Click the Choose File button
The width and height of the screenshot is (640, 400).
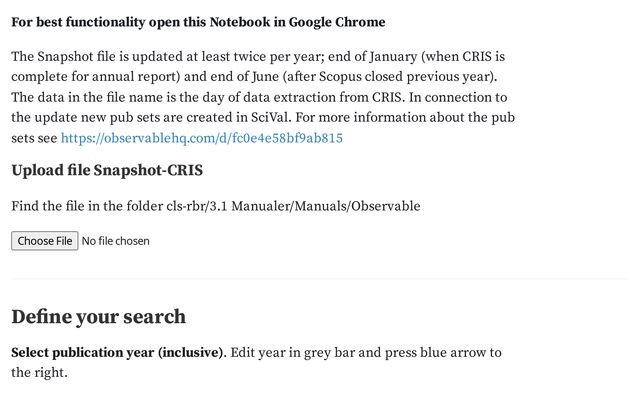pyautogui.click(x=45, y=241)
